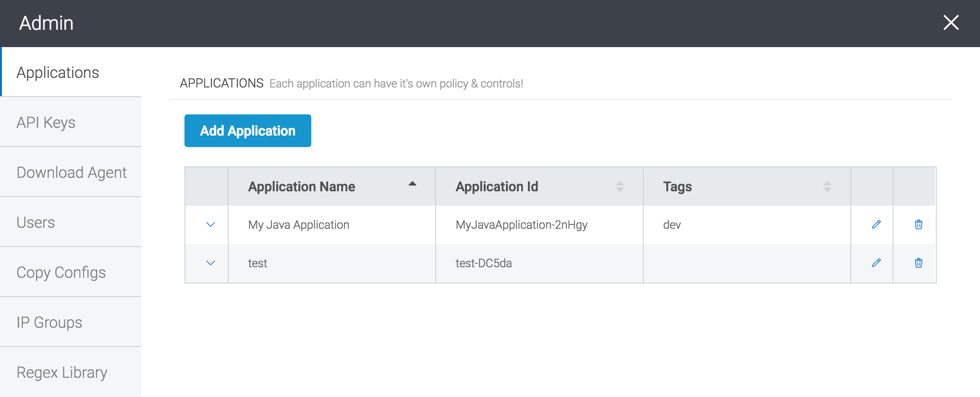Select the IP Groups tab
This screenshot has height=397, width=980.
49,323
